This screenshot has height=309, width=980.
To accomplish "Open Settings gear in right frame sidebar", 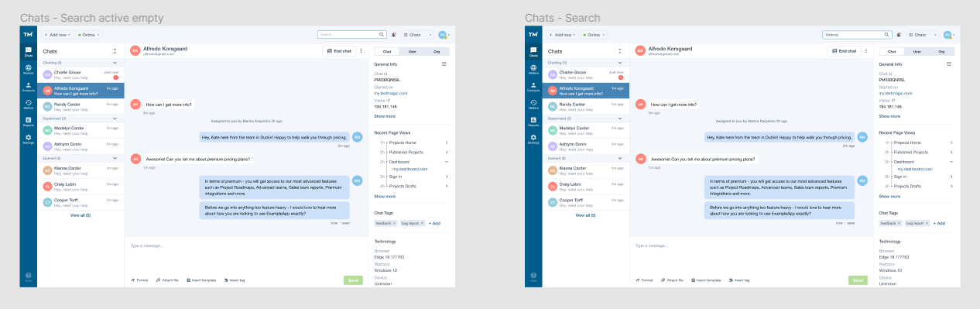I will (533, 139).
